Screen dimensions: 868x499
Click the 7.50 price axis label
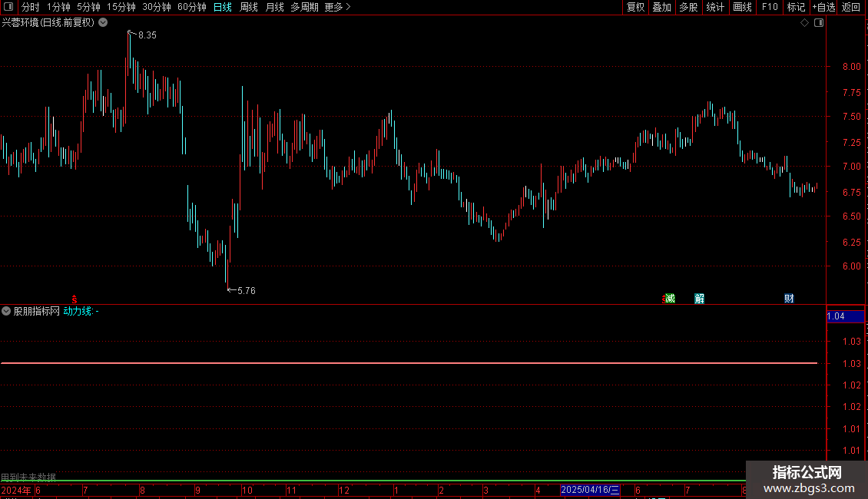tap(852, 116)
